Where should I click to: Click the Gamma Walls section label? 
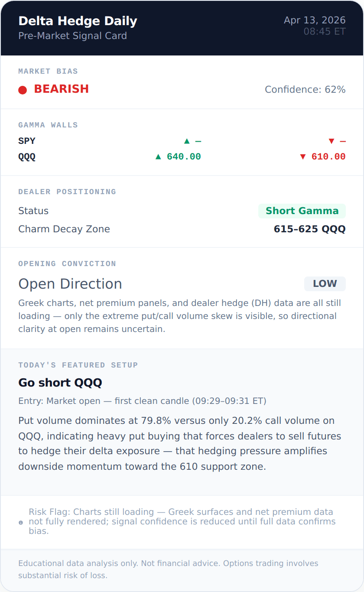(48, 125)
